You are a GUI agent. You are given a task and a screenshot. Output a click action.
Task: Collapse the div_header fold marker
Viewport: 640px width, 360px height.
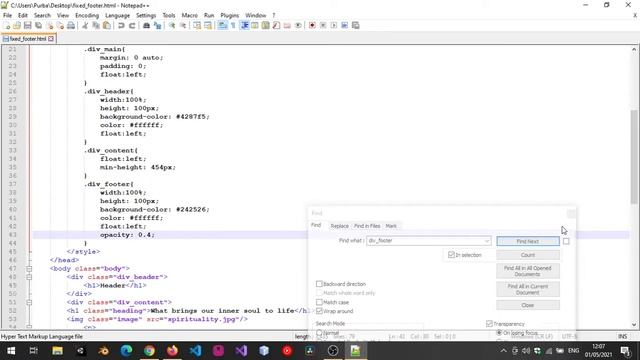coord(29,277)
